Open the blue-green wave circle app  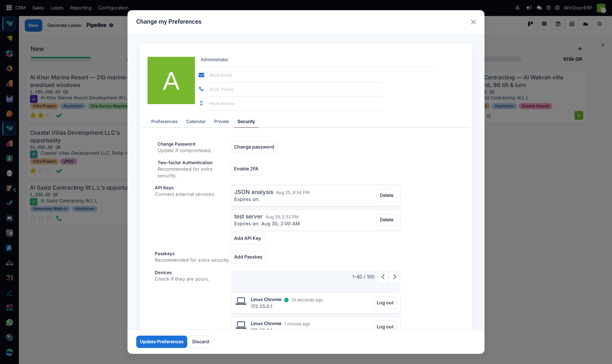click(9, 353)
